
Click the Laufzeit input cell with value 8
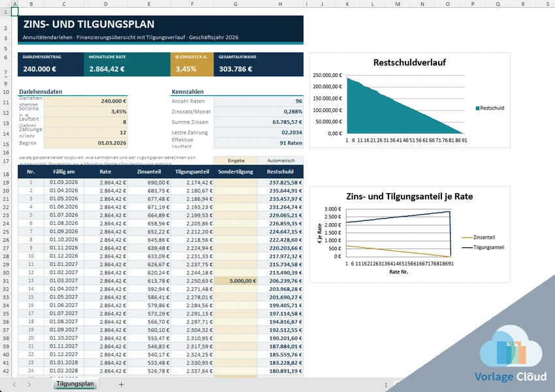tap(86, 123)
